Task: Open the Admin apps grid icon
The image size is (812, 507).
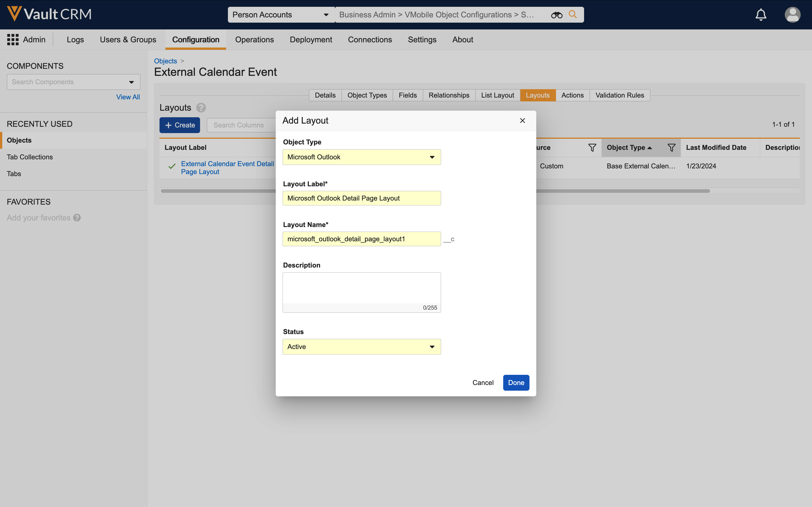Action: tap(13, 40)
